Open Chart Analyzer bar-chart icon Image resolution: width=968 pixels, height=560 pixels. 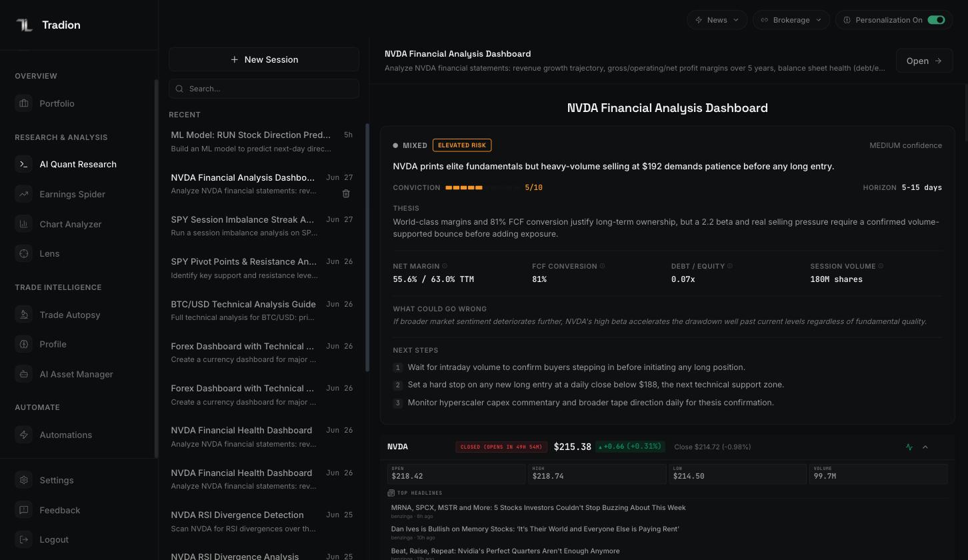24,224
